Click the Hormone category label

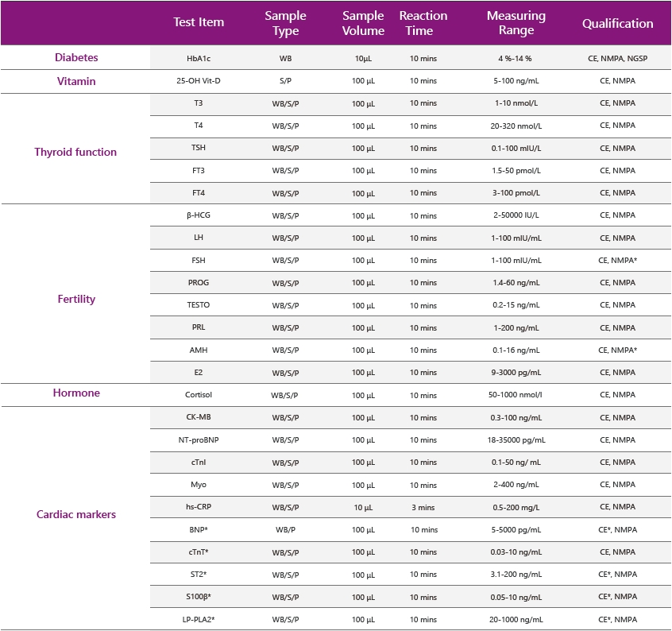(x=76, y=393)
